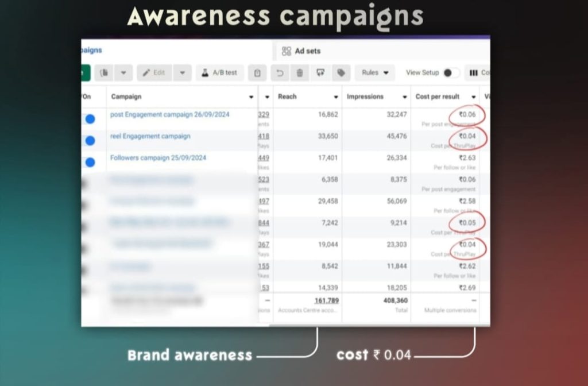Open the Reach column dropdown arrow
Image resolution: width=588 pixels, height=386 pixels.
point(336,97)
